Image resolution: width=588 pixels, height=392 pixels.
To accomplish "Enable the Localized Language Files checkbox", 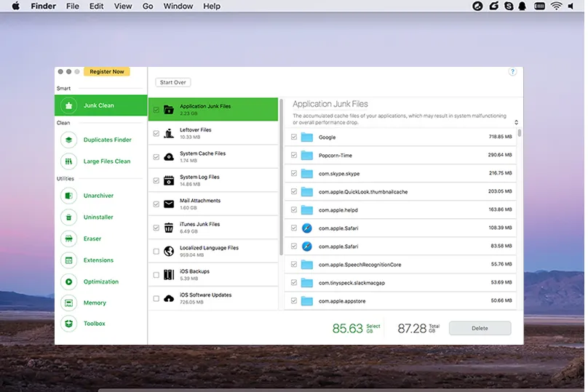I will click(x=156, y=252).
